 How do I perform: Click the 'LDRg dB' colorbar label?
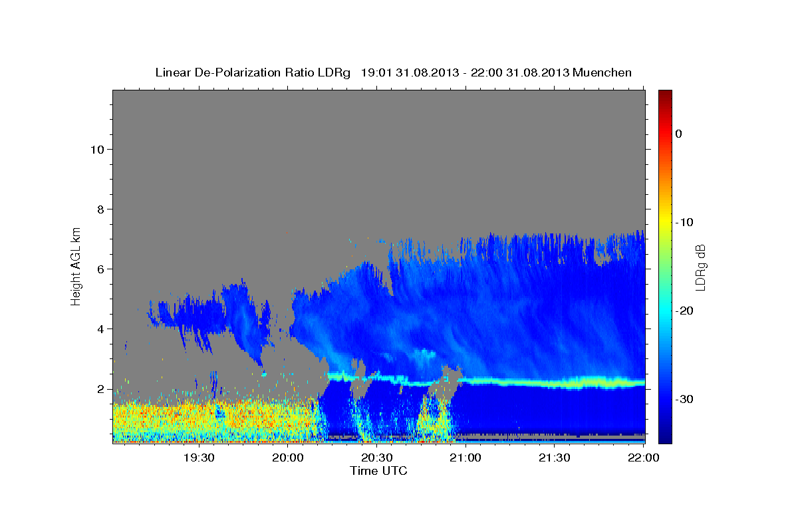click(700, 268)
